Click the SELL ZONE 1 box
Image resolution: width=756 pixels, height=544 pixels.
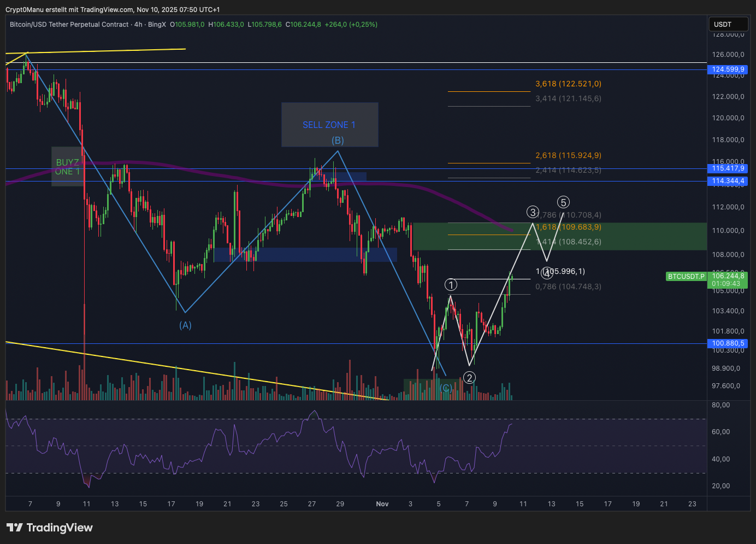pos(329,124)
